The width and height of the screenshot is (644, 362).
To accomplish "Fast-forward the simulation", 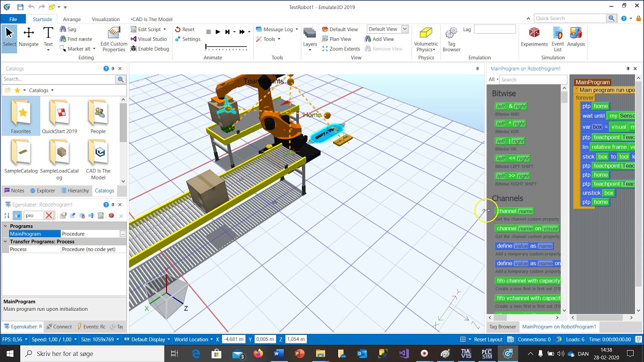I will (x=242, y=32).
